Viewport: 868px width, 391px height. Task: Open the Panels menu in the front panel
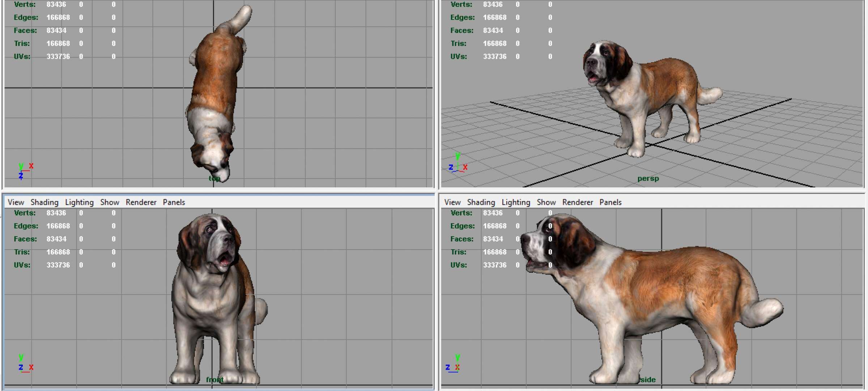click(174, 202)
